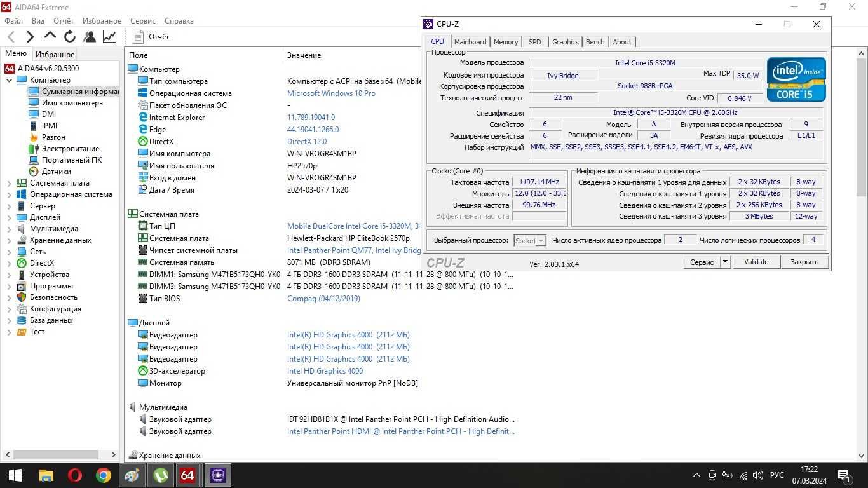
Task: Open user management icon in AIDA64 toolbar
Action: tap(90, 37)
